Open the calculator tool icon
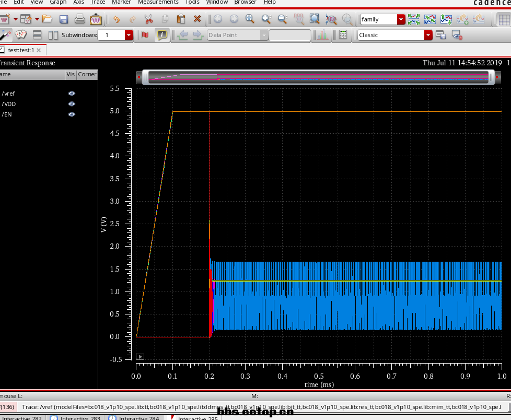Screen dimensions: 511x420 coord(343,35)
